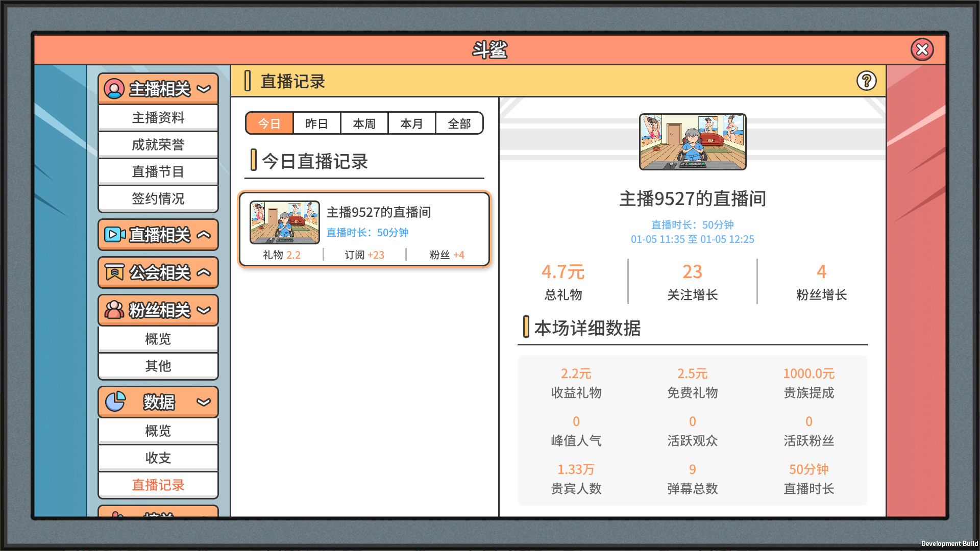This screenshot has width=980, height=551.
Task: Collapse the 主播相关 section chevron
Action: [204, 89]
